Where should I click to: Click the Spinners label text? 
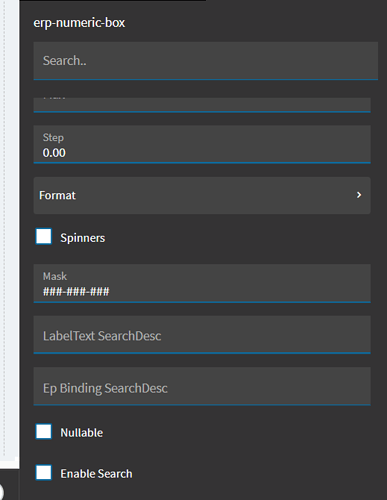[83, 238]
